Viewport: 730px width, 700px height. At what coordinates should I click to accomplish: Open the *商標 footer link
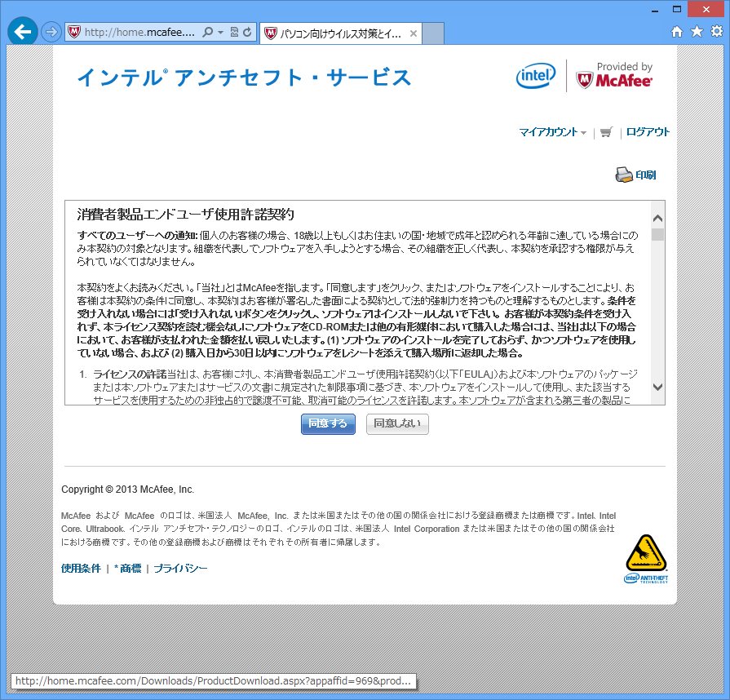(127, 568)
